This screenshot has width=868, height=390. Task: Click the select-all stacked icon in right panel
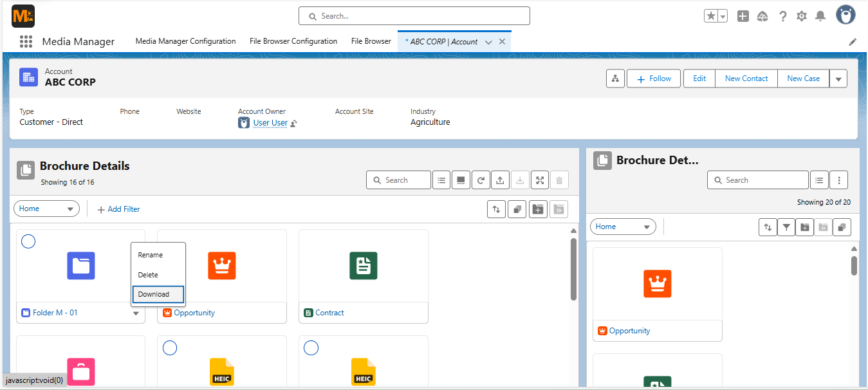[842, 227]
